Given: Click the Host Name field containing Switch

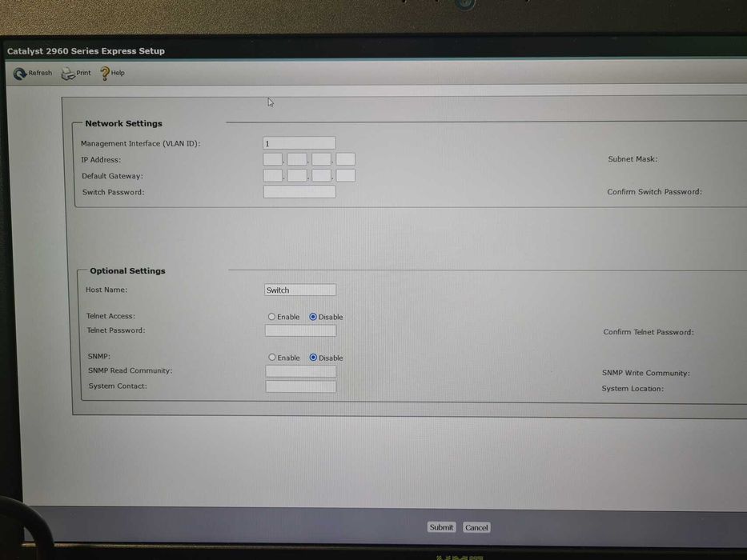Looking at the screenshot, I should pyautogui.click(x=300, y=290).
